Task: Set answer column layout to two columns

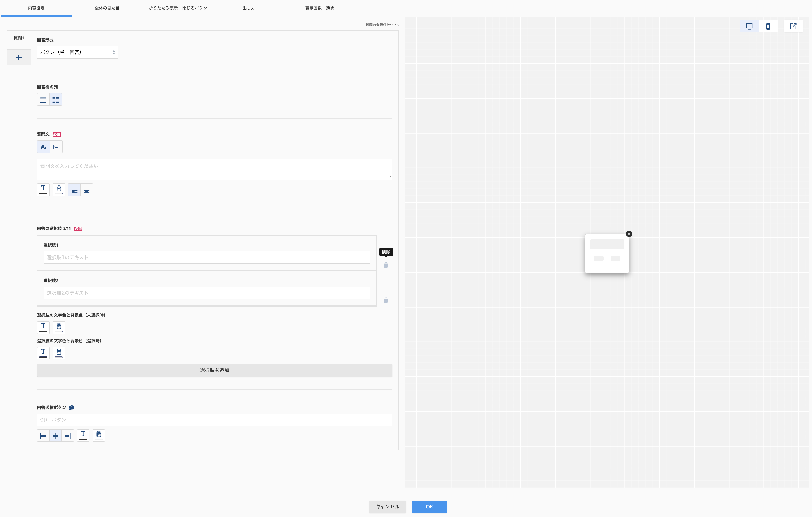Action: coord(56,100)
